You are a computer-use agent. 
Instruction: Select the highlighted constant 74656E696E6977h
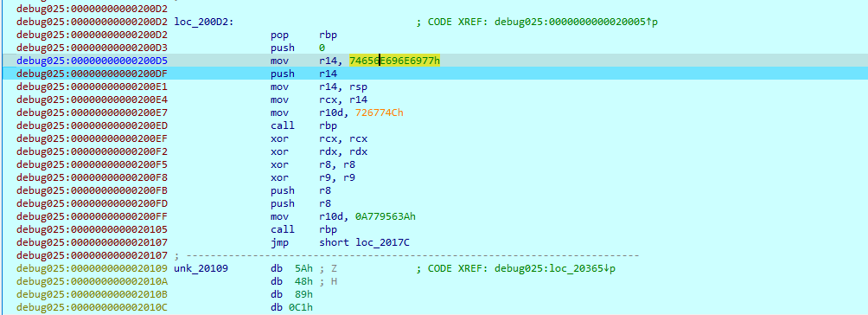pyautogui.click(x=395, y=61)
